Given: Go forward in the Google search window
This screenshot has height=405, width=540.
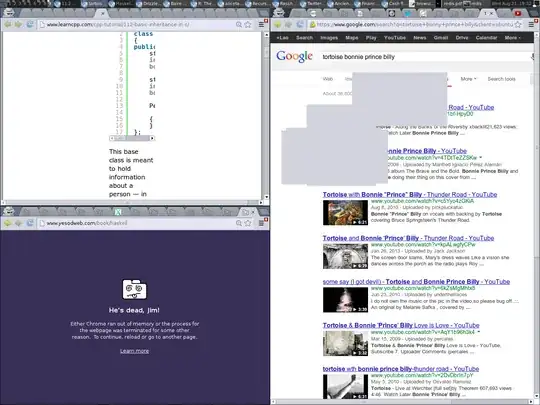Looking at the screenshot, I should (x=289, y=24).
